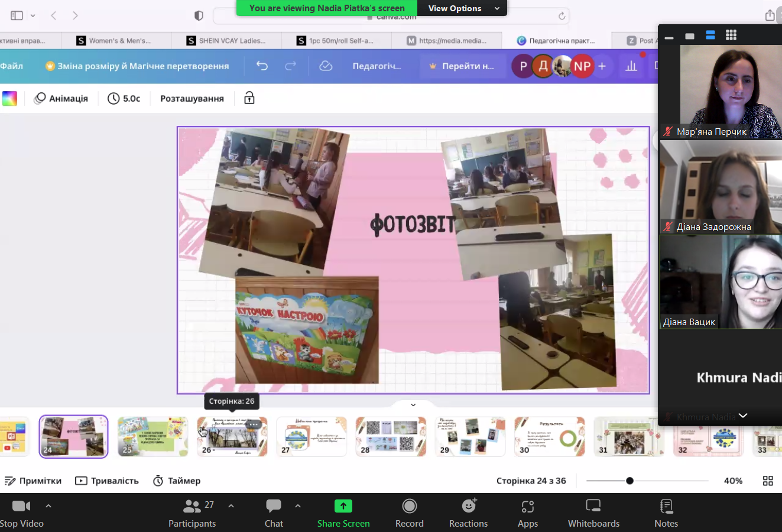Switch to the SHEIN VCAY Ladies browser tab
The width and height of the screenshot is (782, 532).
tap(226, 40)
